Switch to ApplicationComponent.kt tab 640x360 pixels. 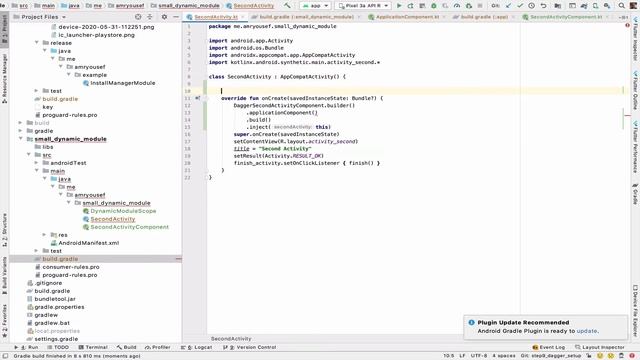[407, 17]
